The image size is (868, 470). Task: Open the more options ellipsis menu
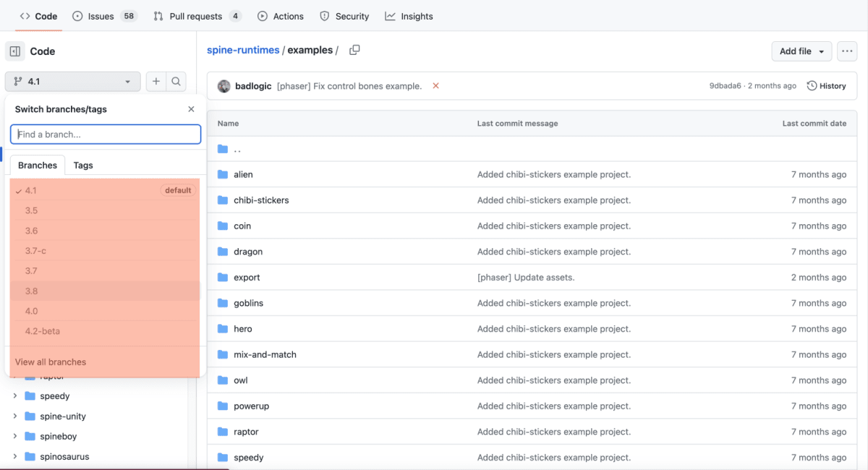[847, 51]
